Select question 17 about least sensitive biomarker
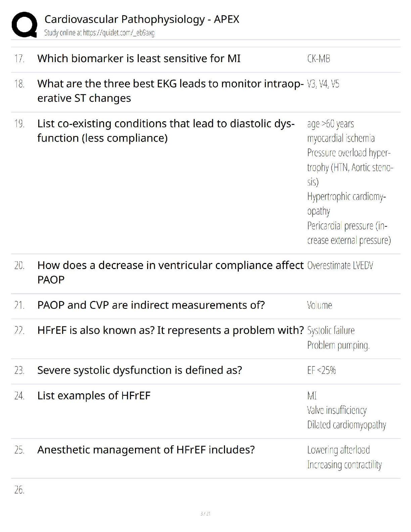411x532 pixels. [139, 58]
